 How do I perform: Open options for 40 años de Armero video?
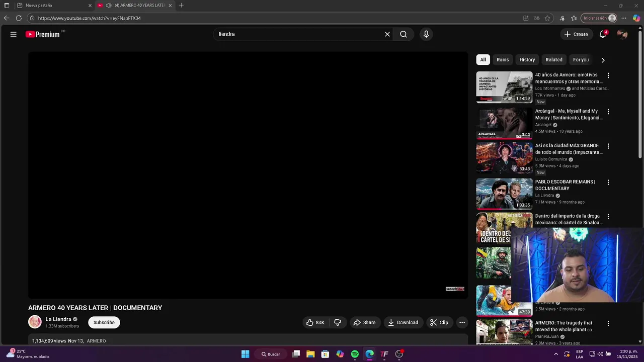click(x=608, y=75)
